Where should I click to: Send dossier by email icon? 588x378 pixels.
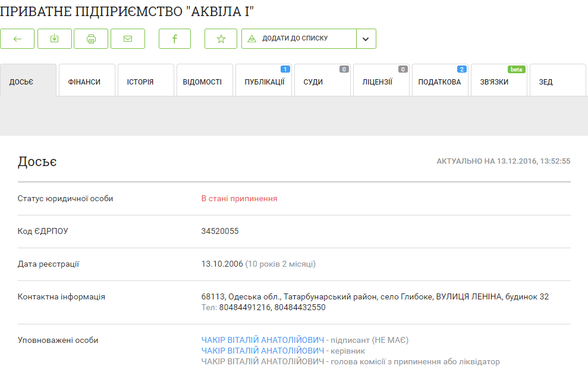point(128,39)
